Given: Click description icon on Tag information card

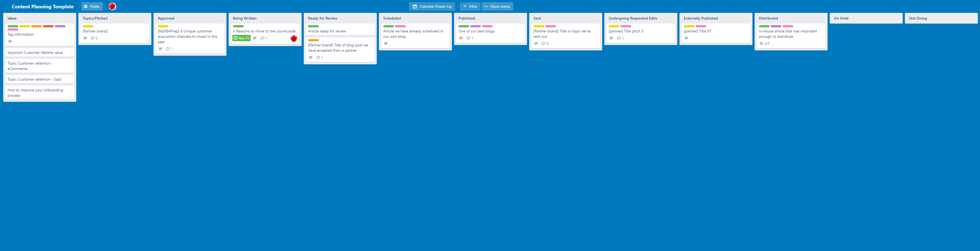Looking at the screenshot, I should pyautogui.click(x=10, y=42).
